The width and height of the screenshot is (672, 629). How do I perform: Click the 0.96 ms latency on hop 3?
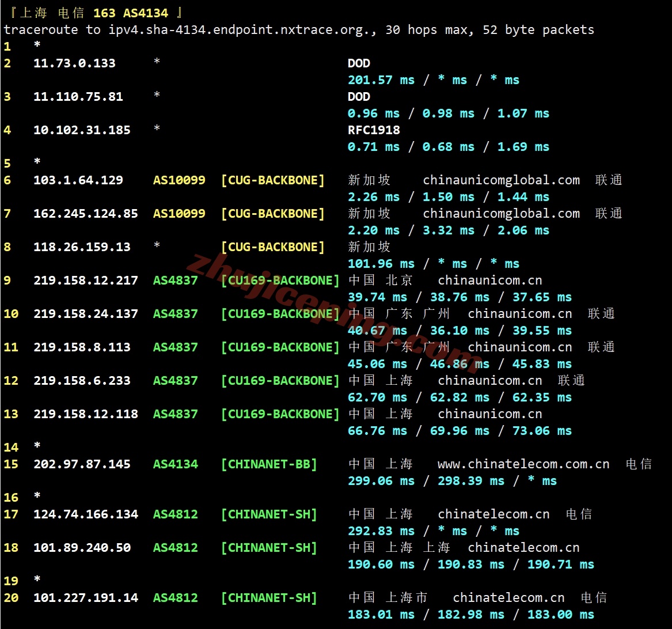coord(374,113)
